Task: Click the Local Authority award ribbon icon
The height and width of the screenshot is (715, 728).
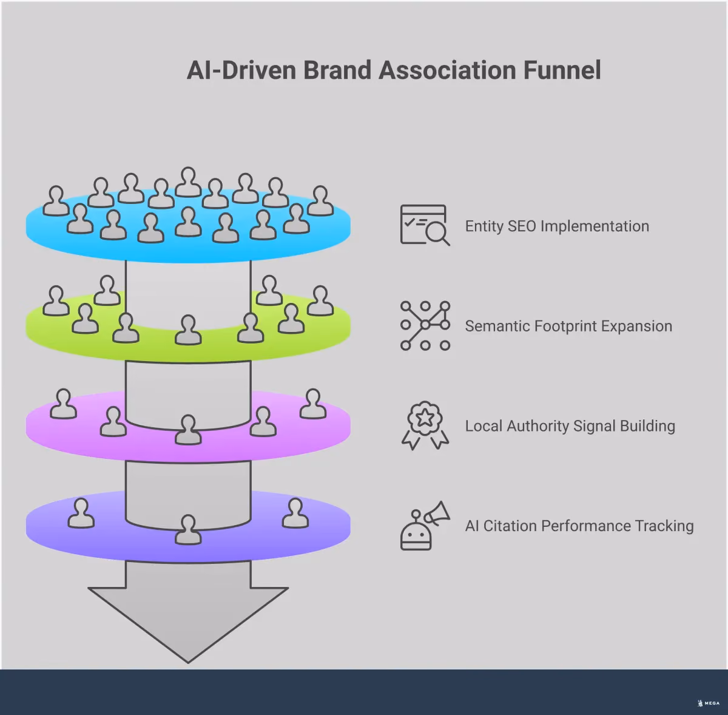Action: click(x=425, y=425)
